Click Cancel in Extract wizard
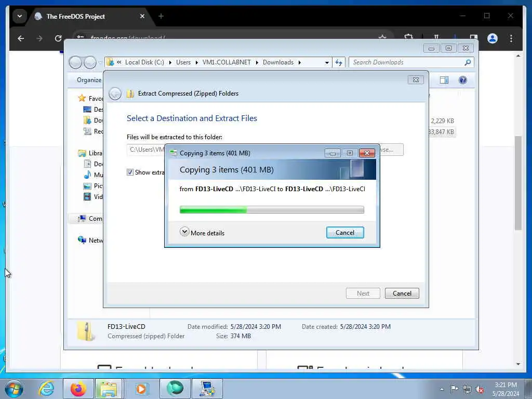 [402, 293]
